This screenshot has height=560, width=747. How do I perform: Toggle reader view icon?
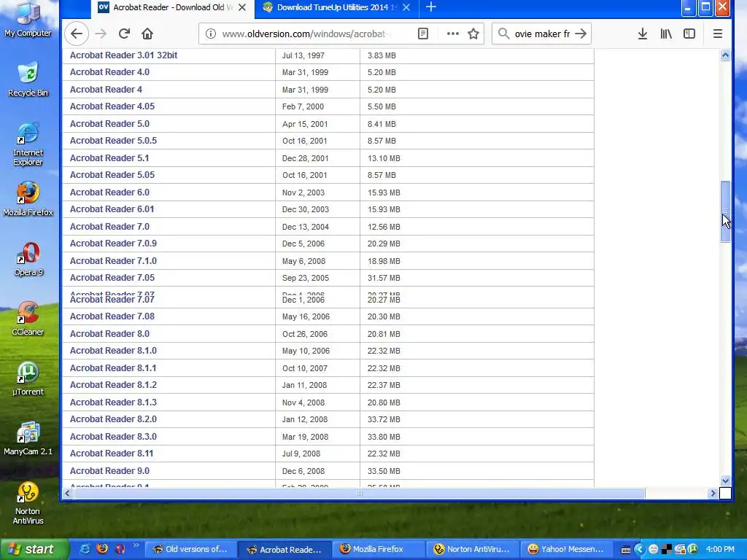pos(423,34)
